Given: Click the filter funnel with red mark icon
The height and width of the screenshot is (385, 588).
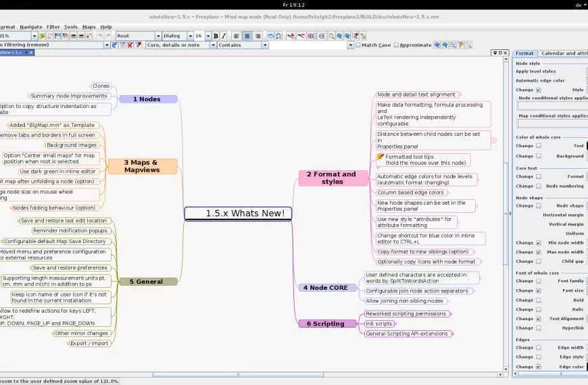Looking at the screenshot, I should (138, 45).
